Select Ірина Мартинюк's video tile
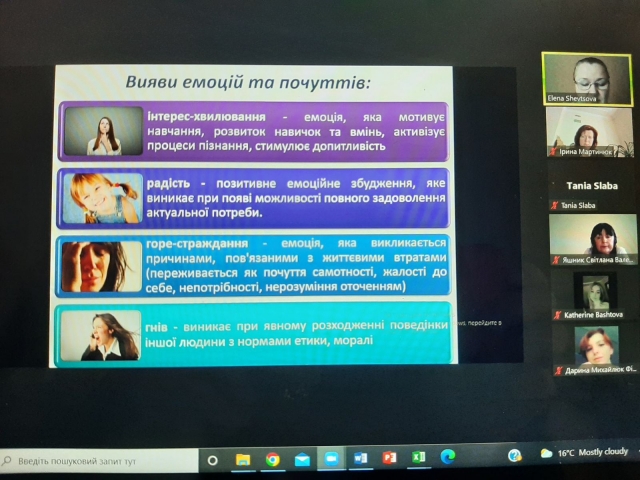 589,132
